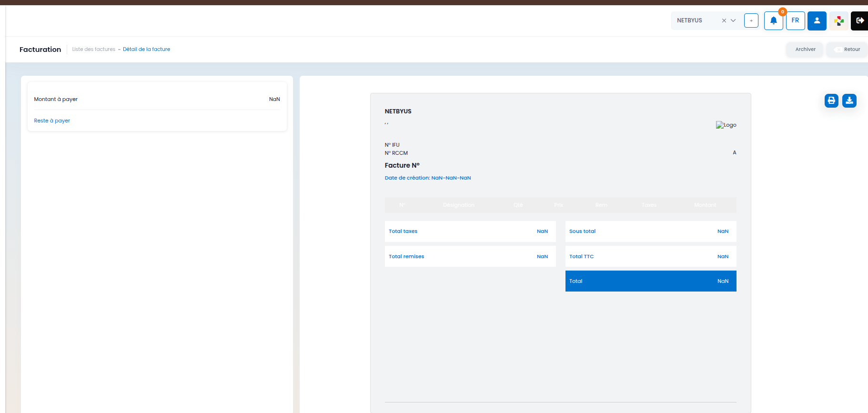Click the broken Logo image placeholder

click(x=726, y=125)
